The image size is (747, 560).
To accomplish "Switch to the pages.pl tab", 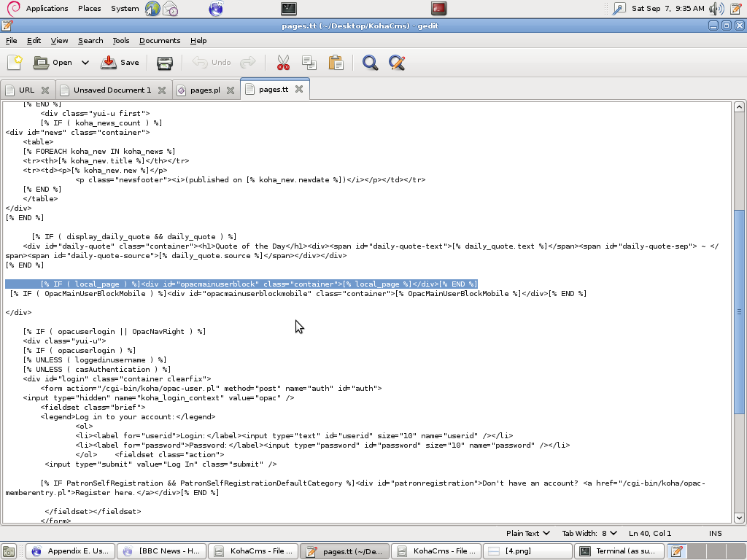I will click(x=206, y=88).
